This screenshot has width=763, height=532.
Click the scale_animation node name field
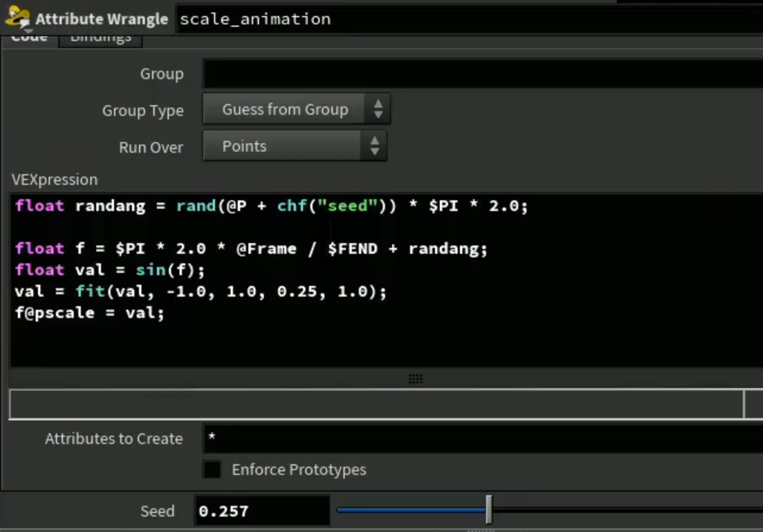point(470,19)
